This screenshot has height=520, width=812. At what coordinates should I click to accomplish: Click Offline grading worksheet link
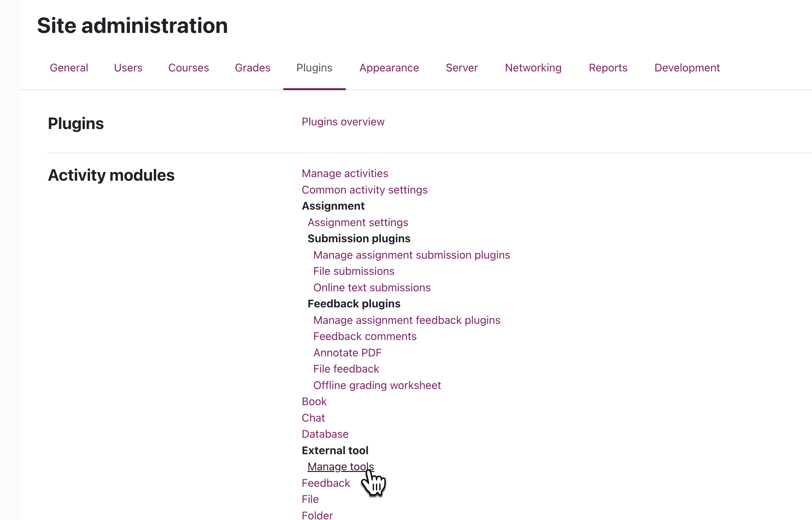(x=377, y=386)
